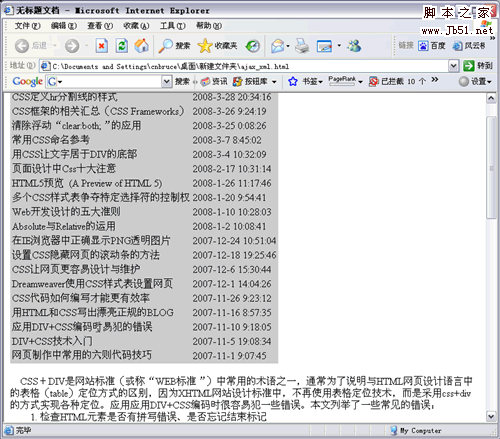500x439 pixels.
Task: Click the scroll down arrow of page scrollbar
Action: (491, 416)
